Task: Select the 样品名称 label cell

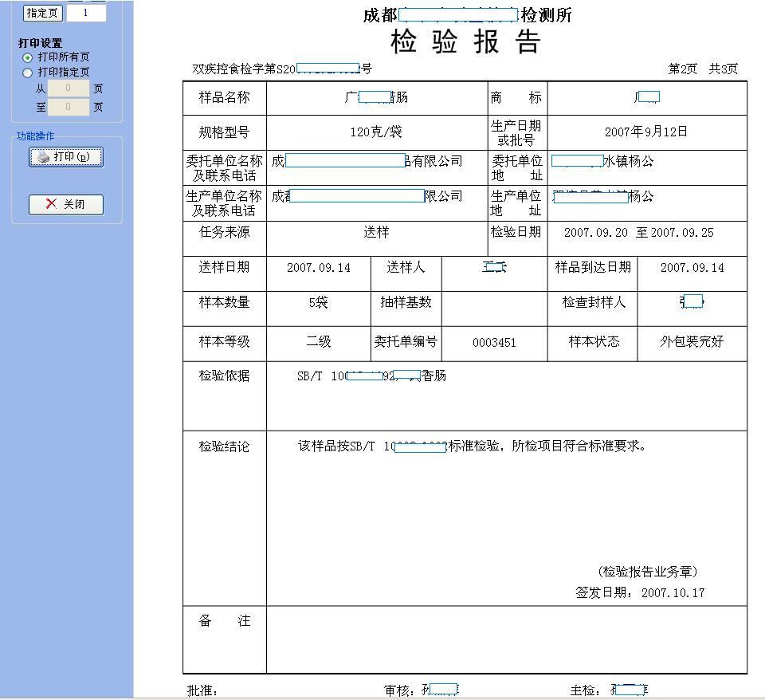Action: coord(225,97)
